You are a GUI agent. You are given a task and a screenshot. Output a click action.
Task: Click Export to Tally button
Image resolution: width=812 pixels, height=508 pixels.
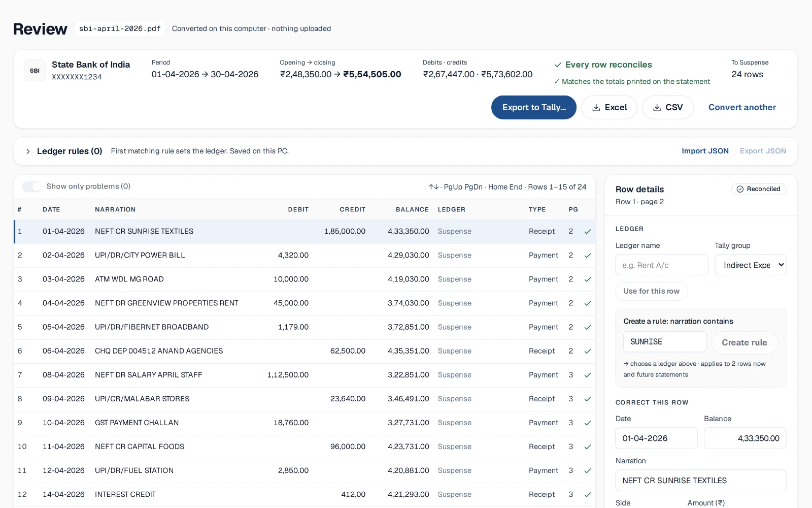[534, 108]
